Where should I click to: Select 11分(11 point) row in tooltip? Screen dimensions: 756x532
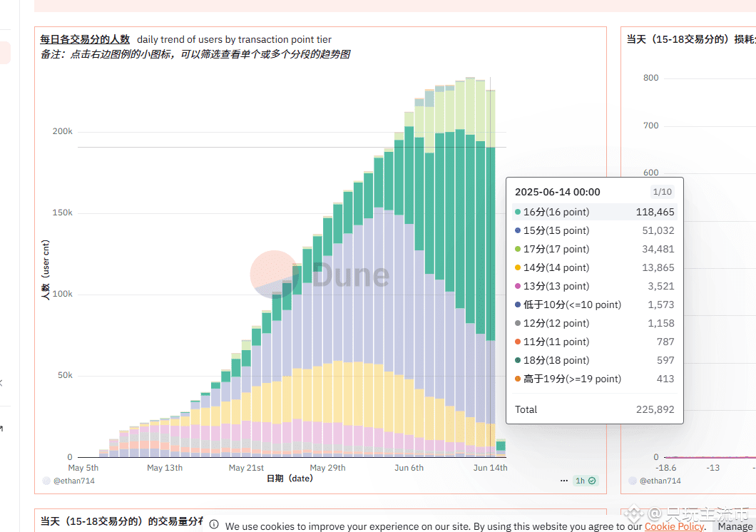595,342
